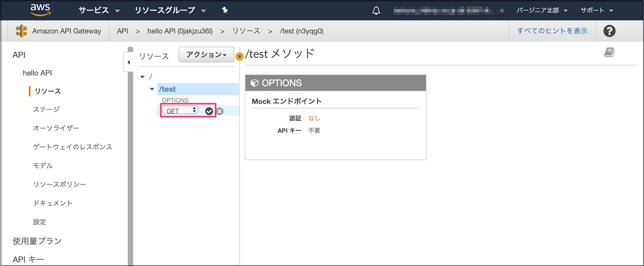Click the リソース breadcrumb
644x266 pixels.
(246, 31)
